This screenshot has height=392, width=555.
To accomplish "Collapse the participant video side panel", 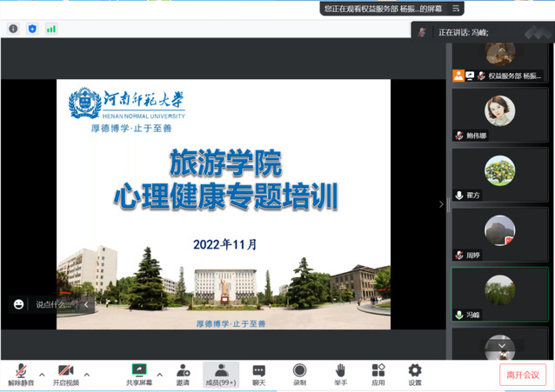I will pos(441,204).
